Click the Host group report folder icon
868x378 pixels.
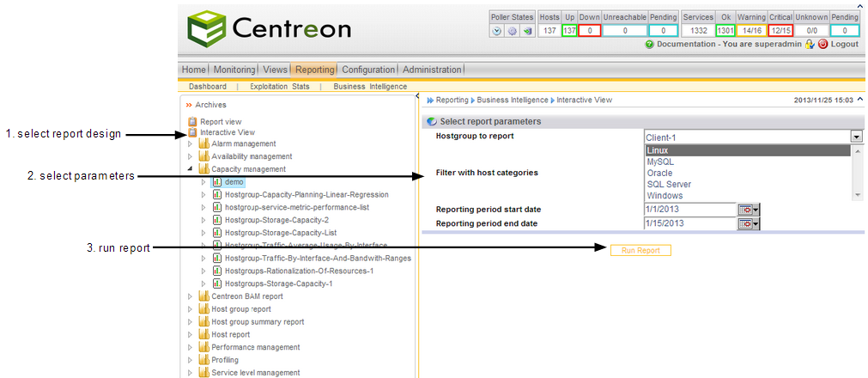tap(204, 309)
